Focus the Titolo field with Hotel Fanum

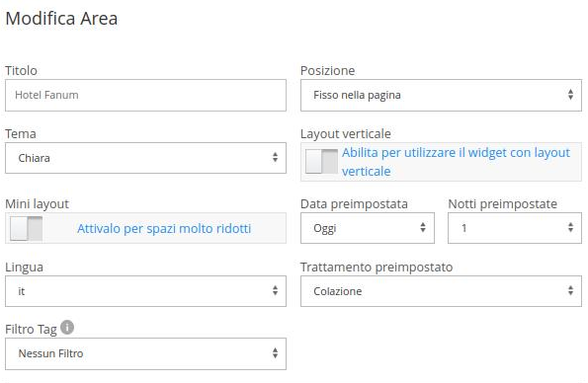tap(145, 95)
